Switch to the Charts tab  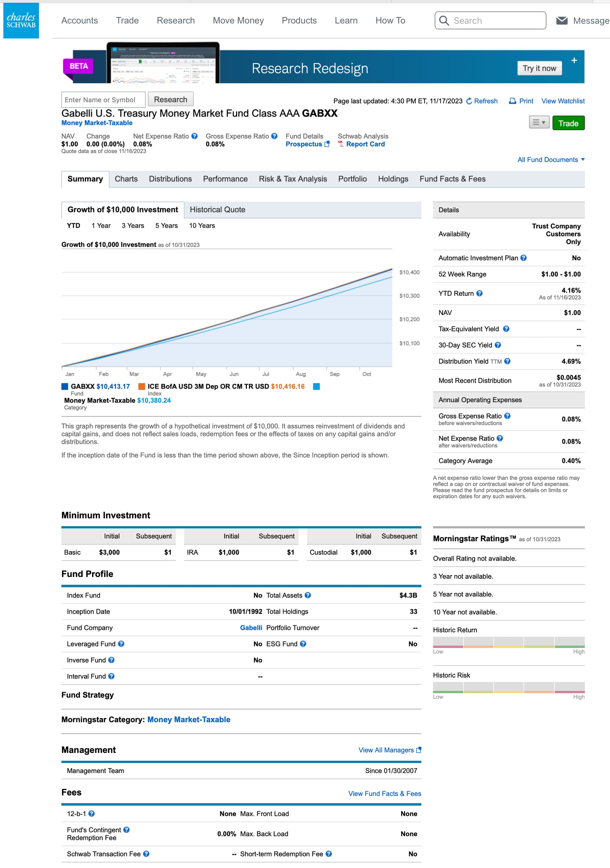pyautogui.click(x=126, y=179)
